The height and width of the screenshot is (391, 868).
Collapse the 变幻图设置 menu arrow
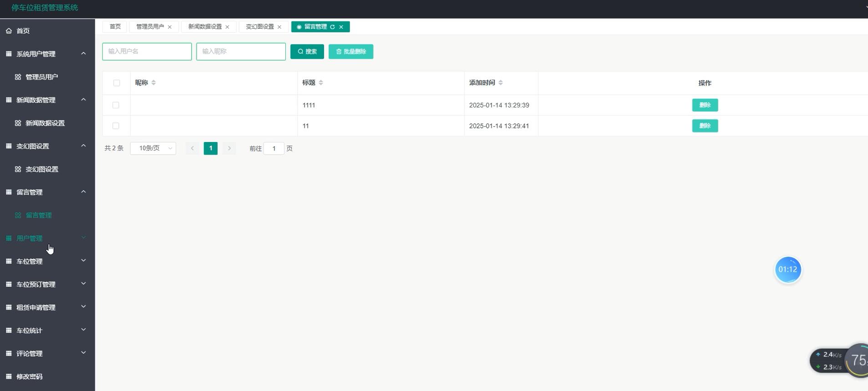83,146
